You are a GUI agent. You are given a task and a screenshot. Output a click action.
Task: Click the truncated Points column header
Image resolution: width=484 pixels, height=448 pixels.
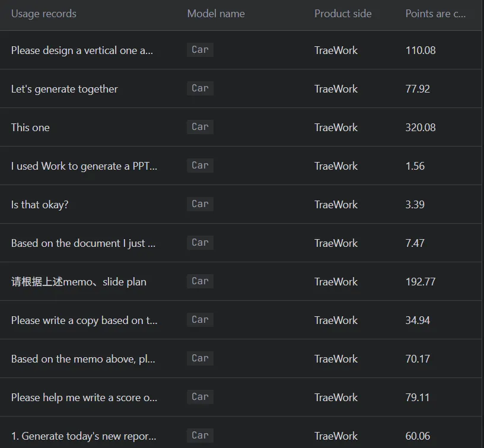(435, 14)
